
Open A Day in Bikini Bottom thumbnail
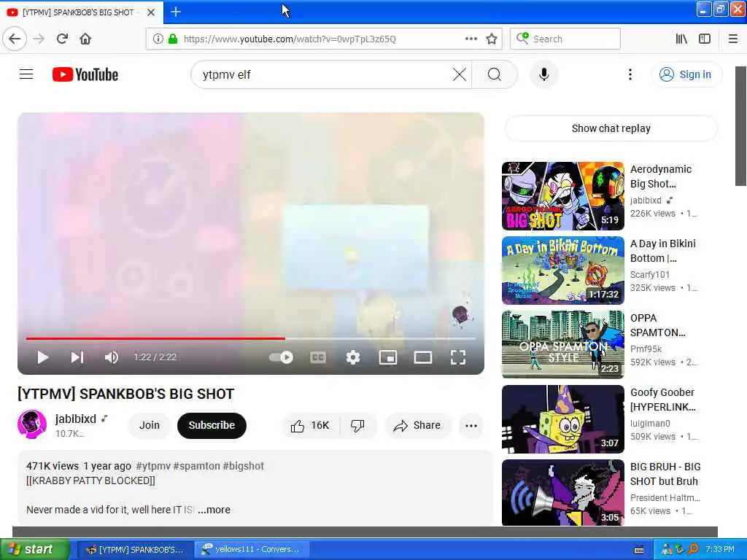tap(562, 270)
